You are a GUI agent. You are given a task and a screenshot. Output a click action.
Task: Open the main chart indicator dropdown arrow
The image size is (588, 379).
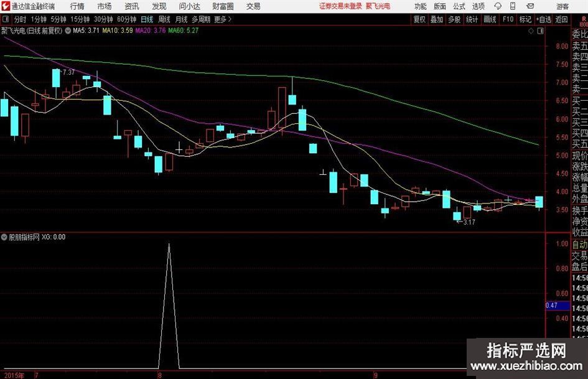(68, 30)
